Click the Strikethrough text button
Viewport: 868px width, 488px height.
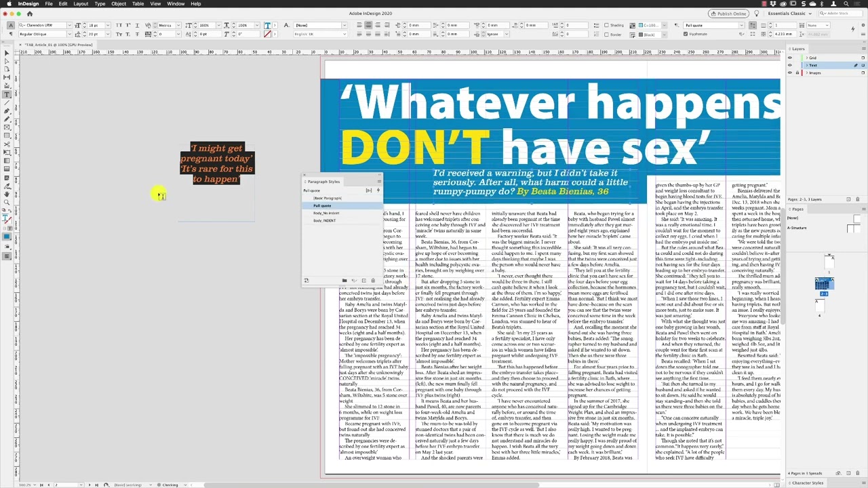click(x=137, y=34)
